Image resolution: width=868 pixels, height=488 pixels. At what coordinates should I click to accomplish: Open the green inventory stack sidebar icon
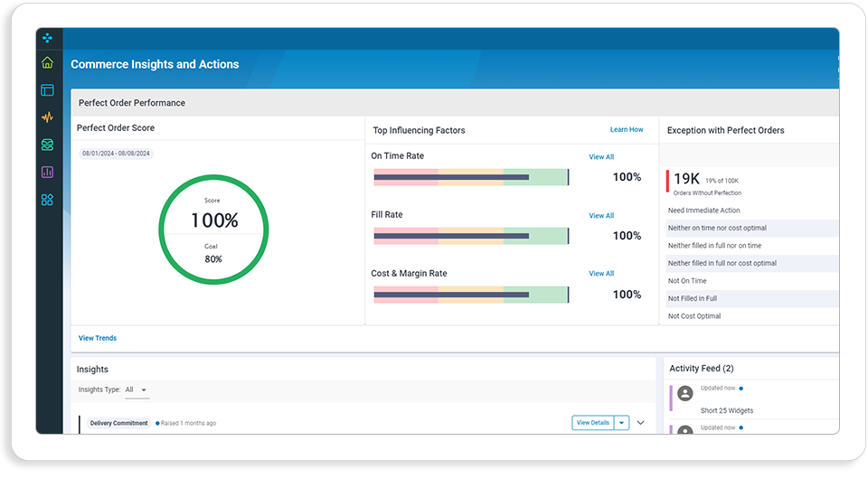(x=48, y=145)
